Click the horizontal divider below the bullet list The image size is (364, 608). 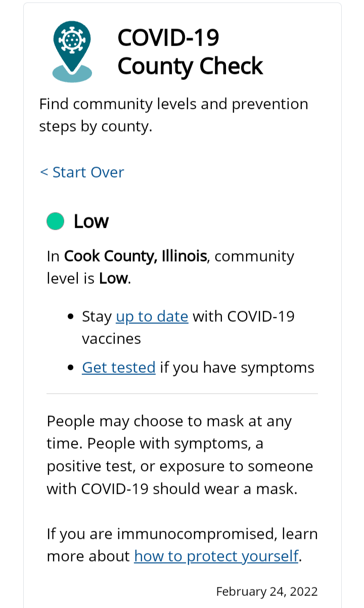(x=182, y=394)
